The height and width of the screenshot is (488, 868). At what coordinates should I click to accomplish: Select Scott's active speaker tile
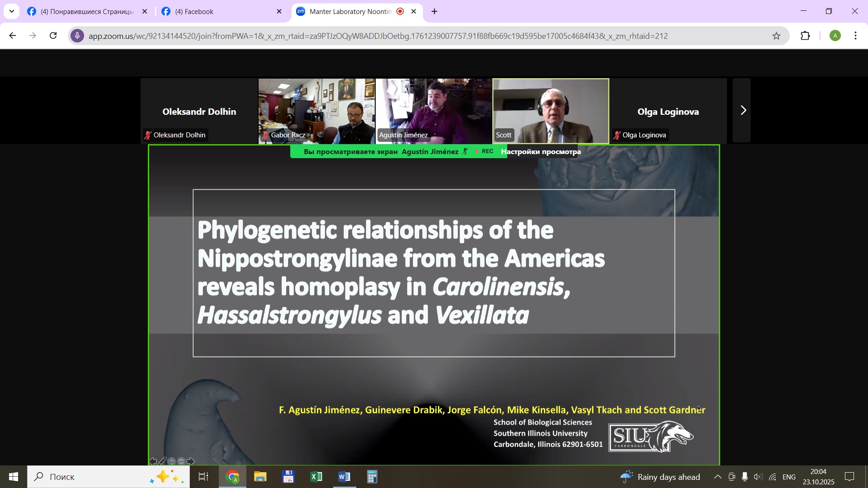click(x=551, y=111)
